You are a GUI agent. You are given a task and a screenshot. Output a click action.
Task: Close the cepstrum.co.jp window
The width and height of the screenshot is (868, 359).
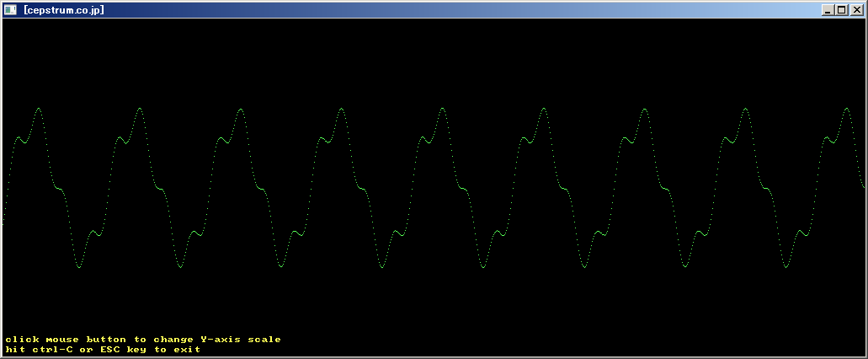coord(855,9)
